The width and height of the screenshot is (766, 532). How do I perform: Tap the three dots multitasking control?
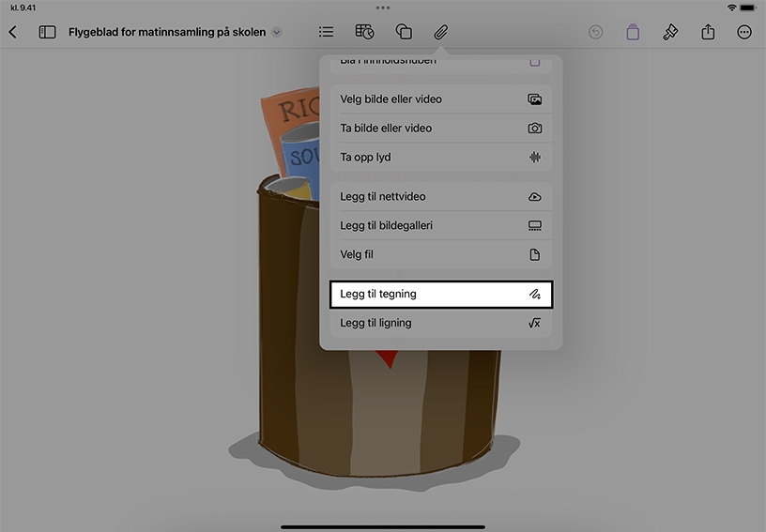coord(383,8)
